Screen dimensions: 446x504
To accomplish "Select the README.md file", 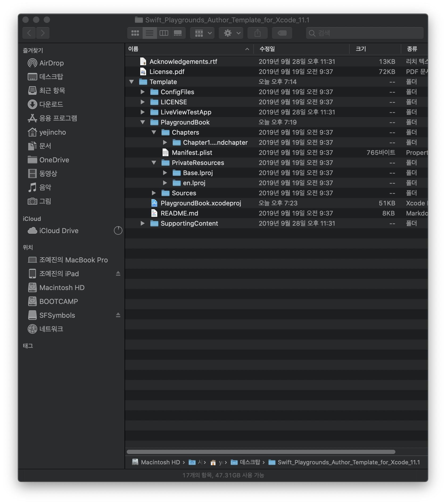I will (276, 213).
